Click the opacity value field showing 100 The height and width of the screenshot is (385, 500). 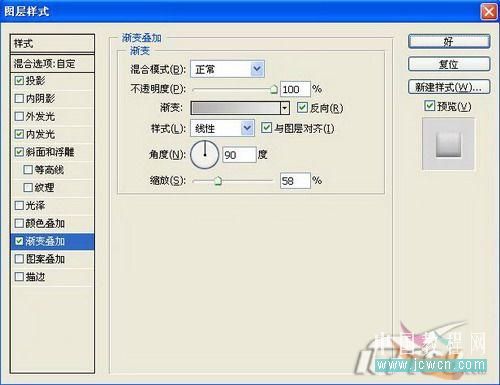[295, 89]
